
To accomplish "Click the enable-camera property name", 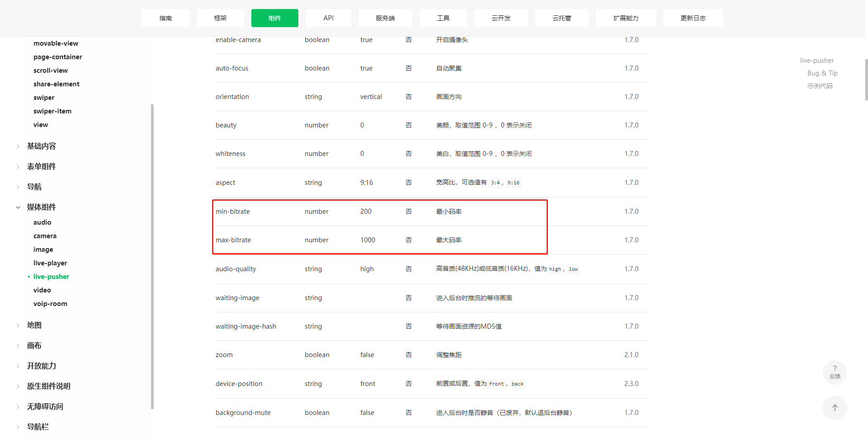I will 238,40.
